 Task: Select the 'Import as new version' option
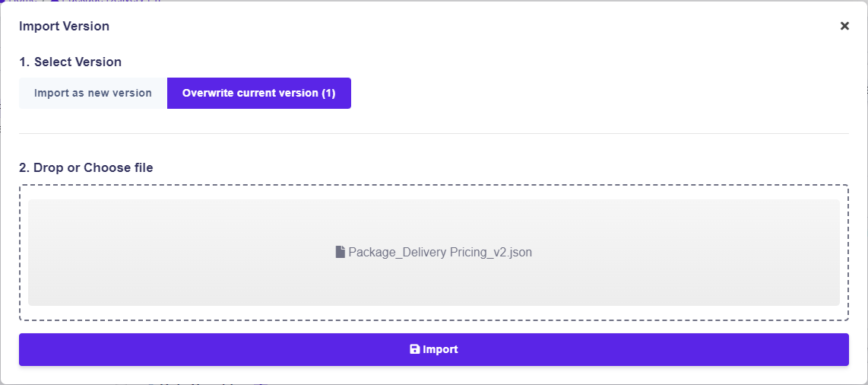point(93,93)
